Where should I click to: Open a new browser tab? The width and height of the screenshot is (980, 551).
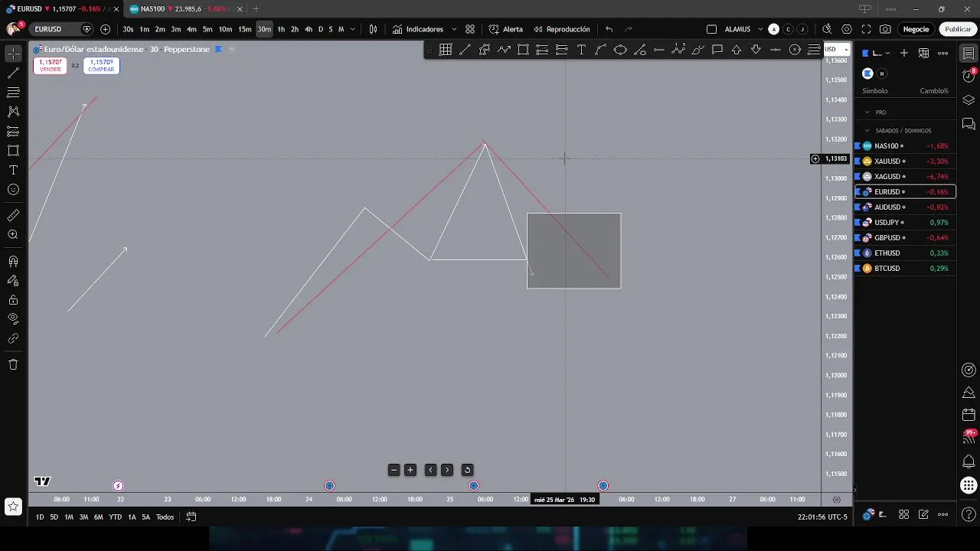[x=256, y=9]
